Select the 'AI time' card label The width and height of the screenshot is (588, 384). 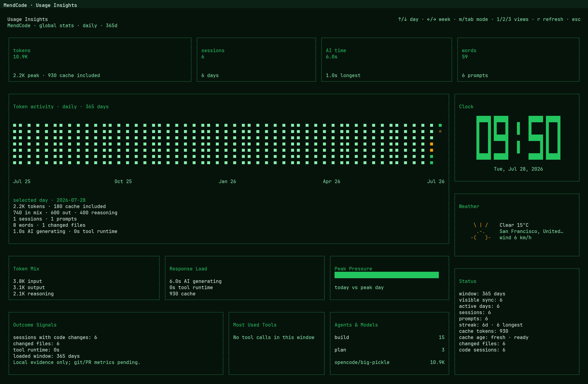[x=336, y=50]
